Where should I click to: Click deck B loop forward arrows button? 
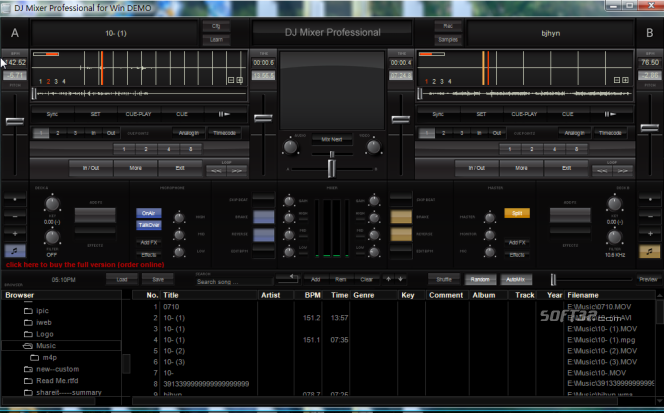coord(622,170)
